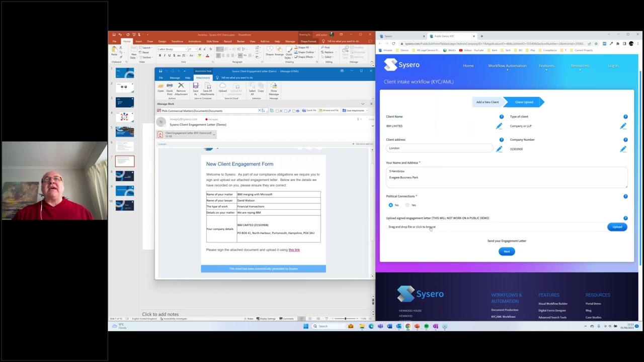Edit Client Name with its pencil icon
This screenshot has width=644, height=362.
pos(499,126)
